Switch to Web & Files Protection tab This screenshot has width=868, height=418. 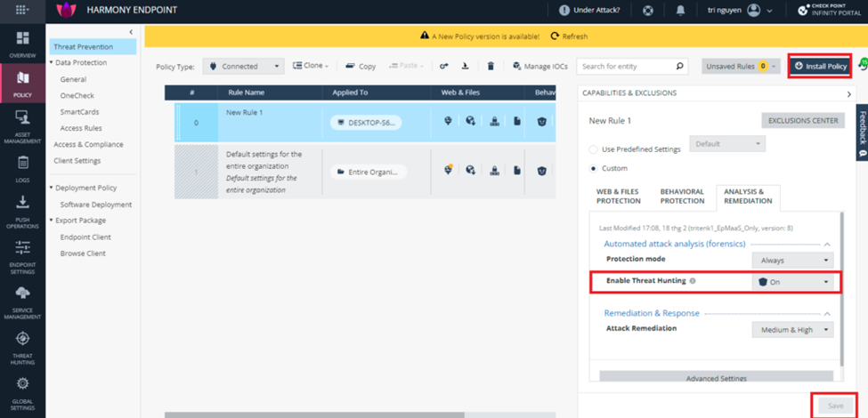click(619, 197)
